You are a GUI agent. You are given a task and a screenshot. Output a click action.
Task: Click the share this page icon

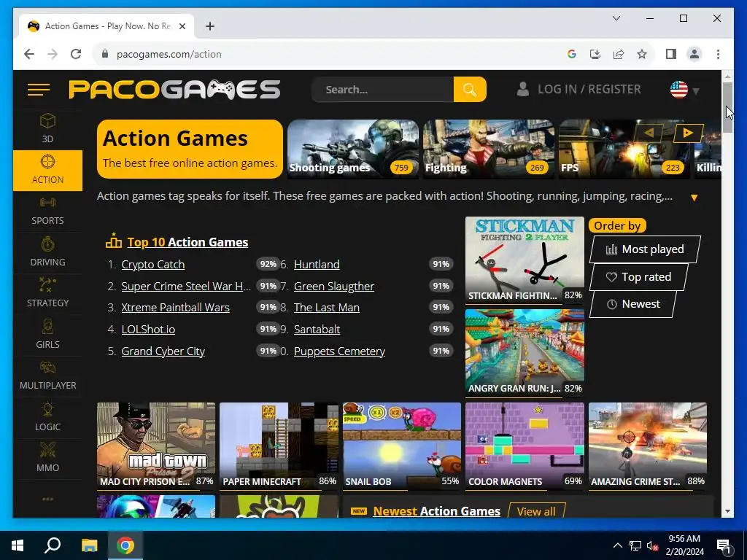click(x=619, y=54)
